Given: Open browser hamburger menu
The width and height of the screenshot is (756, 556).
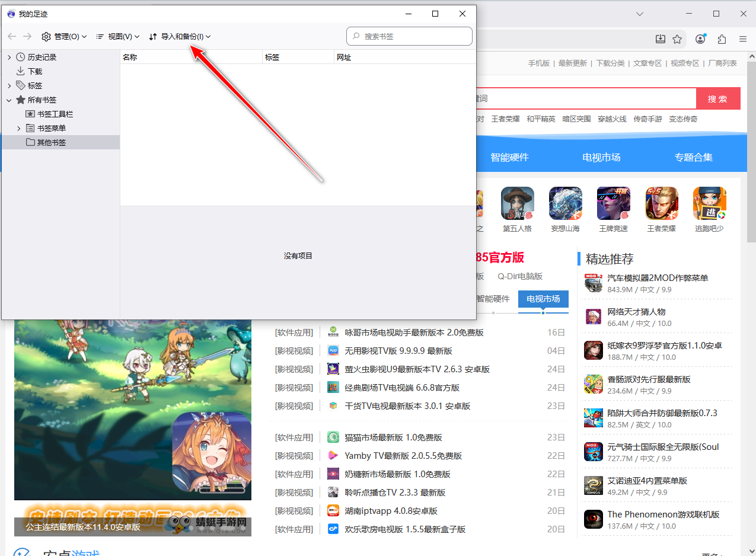Looking at the screenshot, I should click(743, 39).
